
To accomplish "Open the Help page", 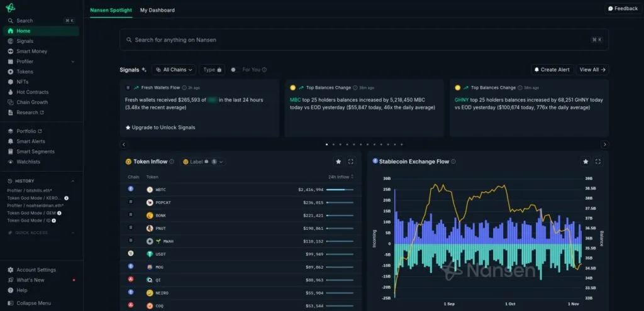I will [x=22, y=290].
